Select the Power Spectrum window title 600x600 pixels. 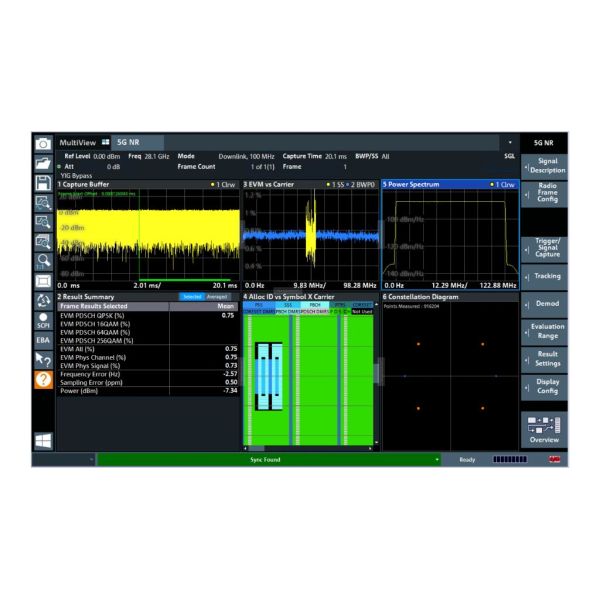(420, 185)
